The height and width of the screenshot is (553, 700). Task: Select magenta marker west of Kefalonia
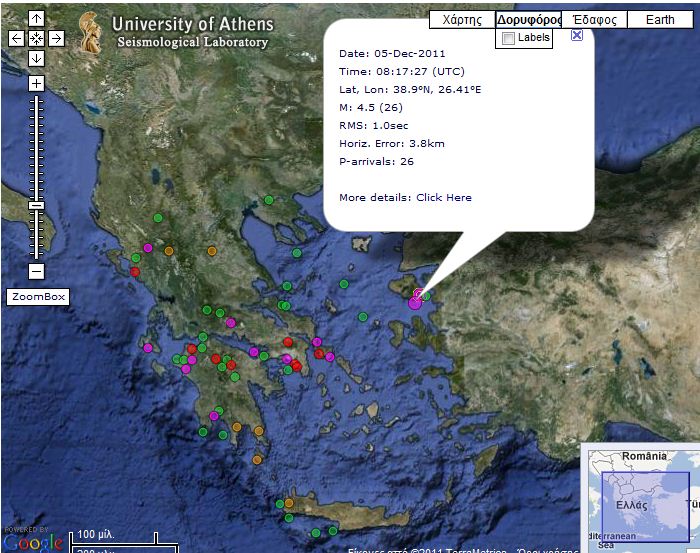[x=148, y=348]
